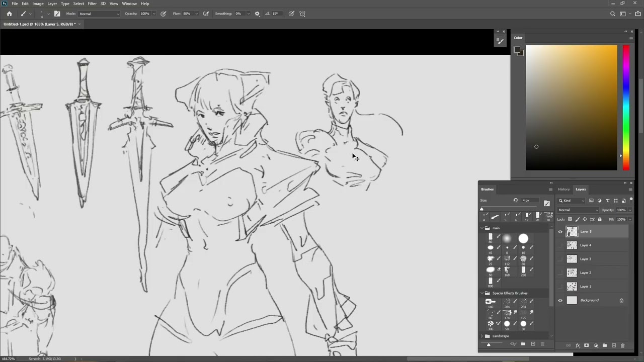The image size is (644, 362).
Task: Toggle pressure for size icon
Action: pos(291,14)
